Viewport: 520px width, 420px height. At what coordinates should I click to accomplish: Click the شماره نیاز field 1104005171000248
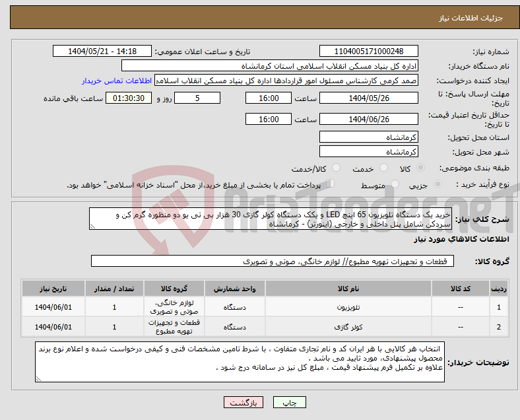[x=369, y=52]
